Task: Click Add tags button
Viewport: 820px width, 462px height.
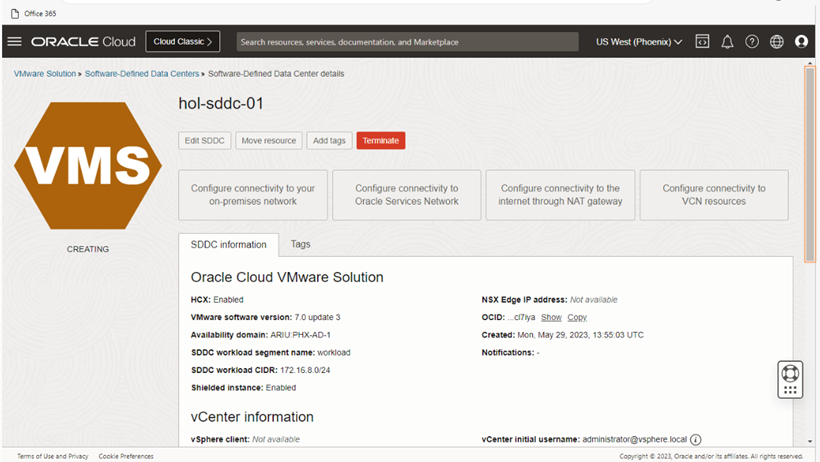Action: tap(329, 141)
